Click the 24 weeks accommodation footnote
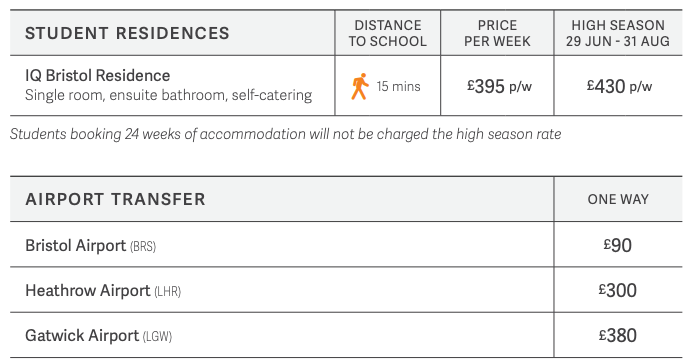Screen dimensions: 683x363 coord(285,134)
